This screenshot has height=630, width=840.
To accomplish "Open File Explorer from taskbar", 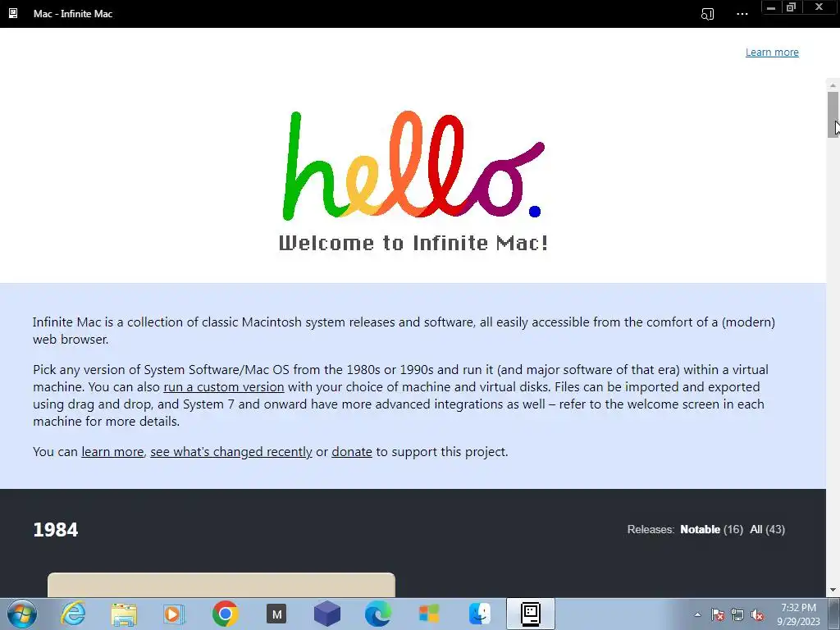I will pos(124,614).
